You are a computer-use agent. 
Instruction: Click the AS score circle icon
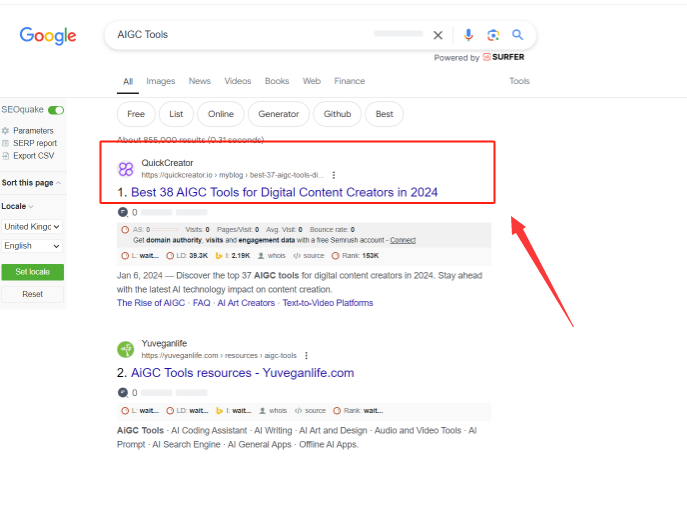125,230
